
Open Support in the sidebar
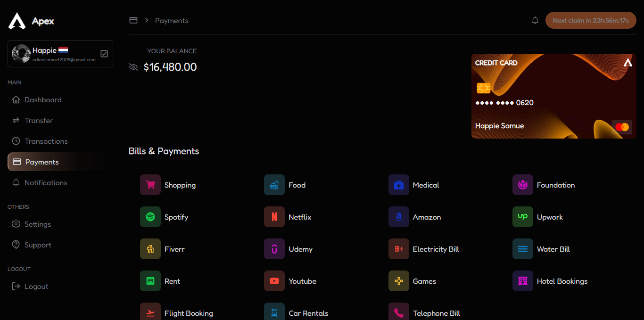[x=60, y=245]
